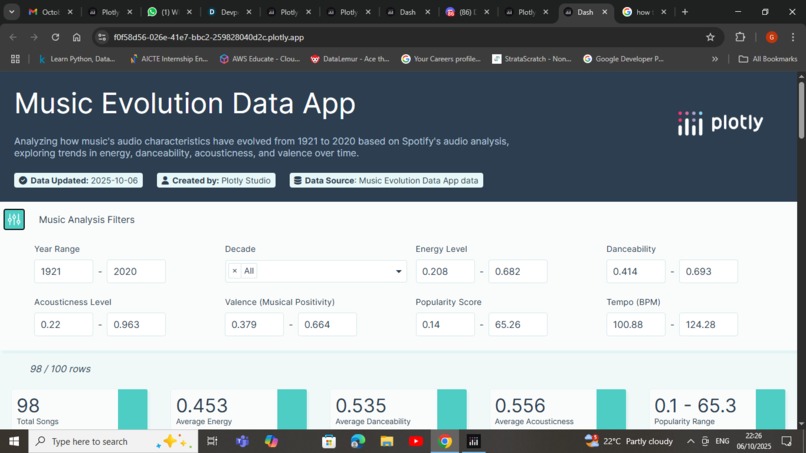This screenshot has height=453, width=806.
Task: Click Acousticness maximum field 0.963
Action: click(x=136, y=324)
